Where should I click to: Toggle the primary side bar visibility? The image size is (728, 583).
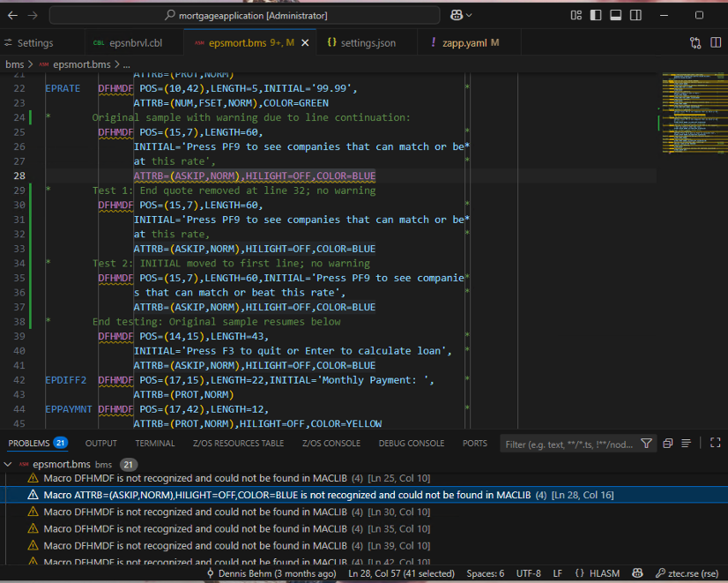click(x=596, y=15)
